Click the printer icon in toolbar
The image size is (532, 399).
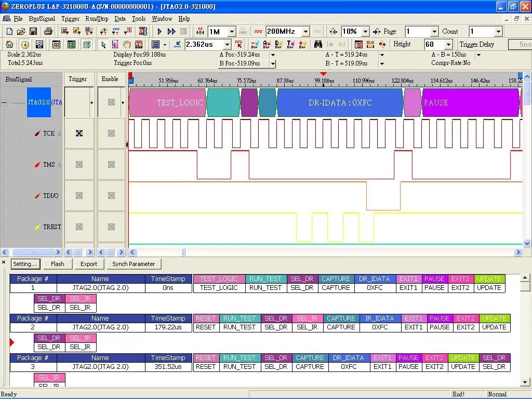pyautogui.click(x=48, y=32)
